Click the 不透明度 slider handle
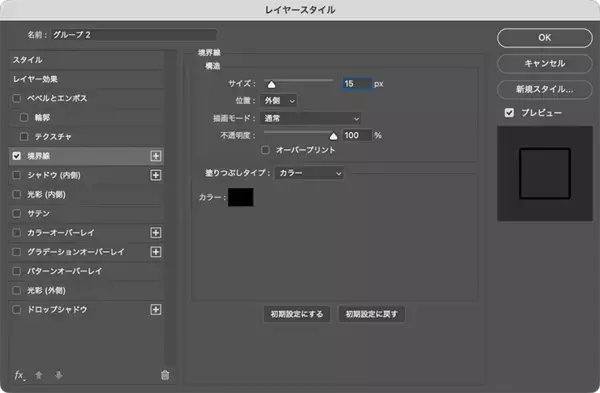This screenshot has height=393, width=600. (x=334, y=136)
